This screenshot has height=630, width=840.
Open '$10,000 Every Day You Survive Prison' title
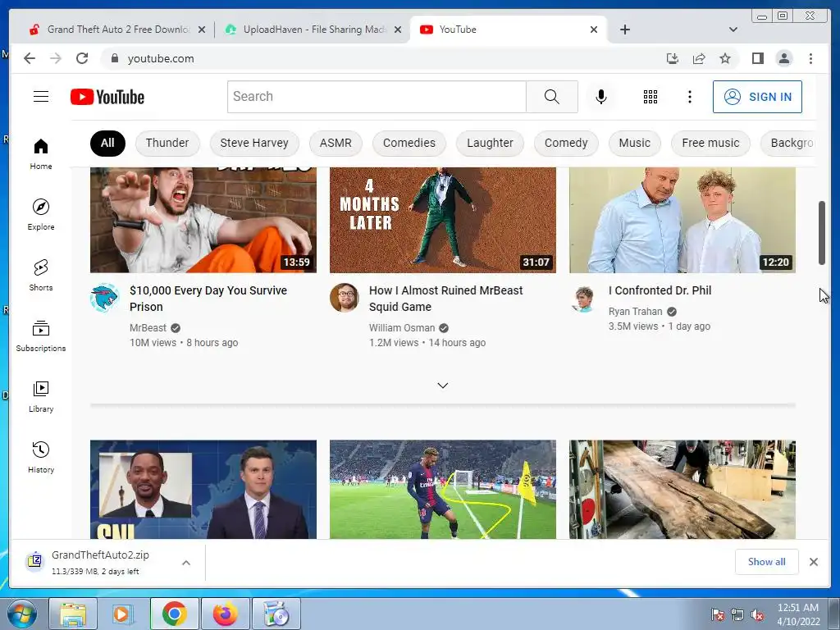(208, 299)
